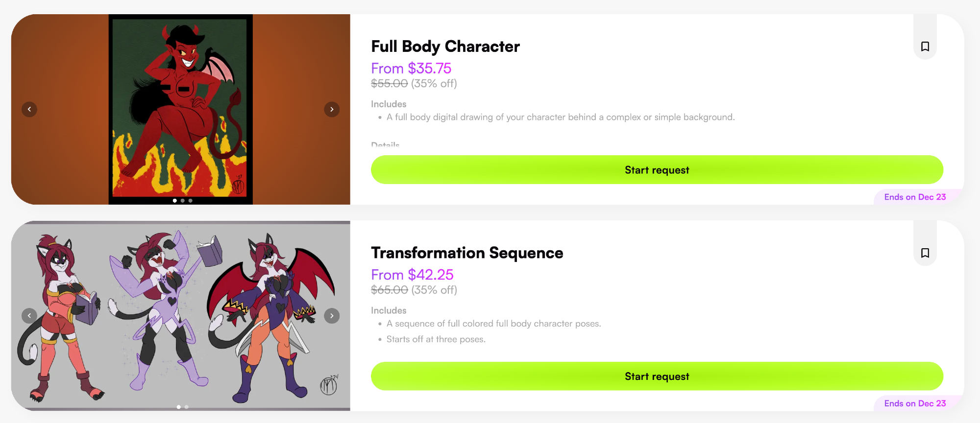Viewport: 980px width, 423px height.
Task: Start request for Transformation Sequence
Action: 657,376
